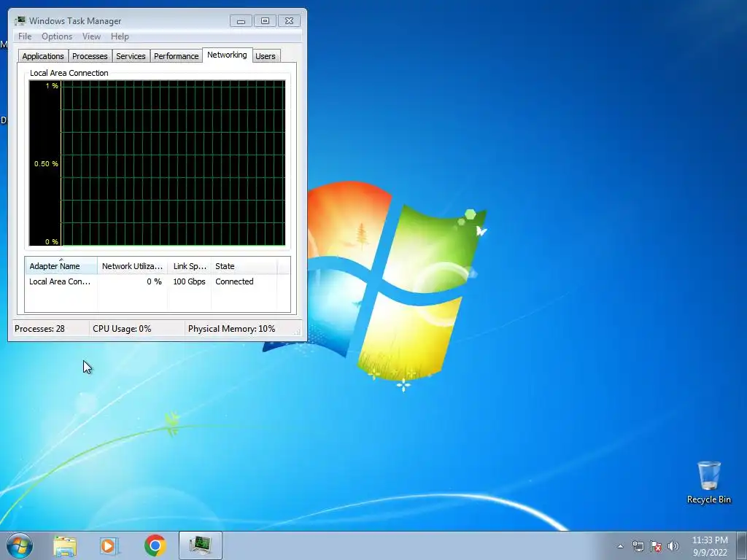Maximize the Windows Task Manager window

click(x=265, y=21)
